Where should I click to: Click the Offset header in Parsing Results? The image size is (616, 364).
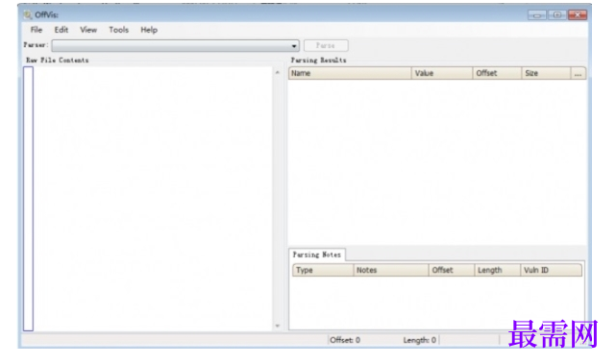[497, 73]
